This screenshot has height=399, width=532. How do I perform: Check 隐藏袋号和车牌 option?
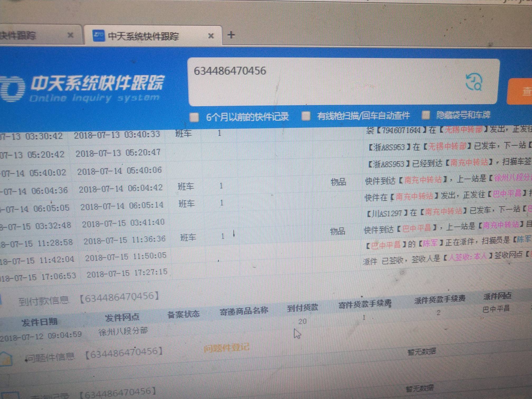coord(426,115)
